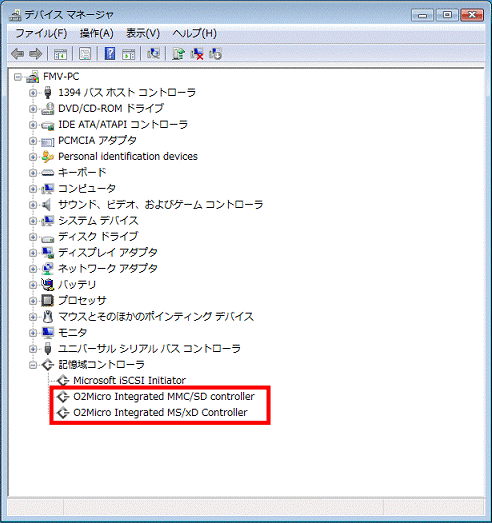Image resolution: width=492 pixels, height=523 pixels.
Task: Click the Uninstall device toolbar icon
Action: pyautogui.click(x=215, y=53)
